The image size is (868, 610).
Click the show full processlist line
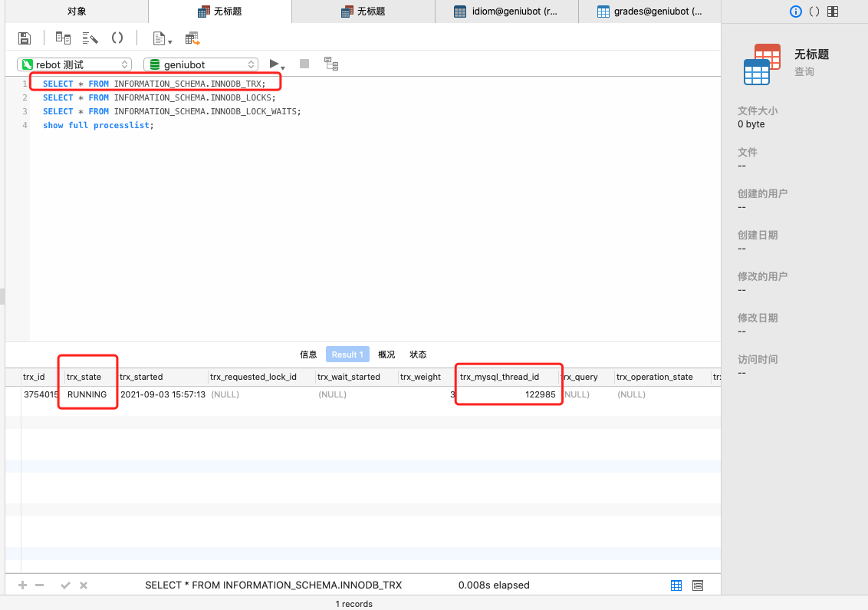(98, 125)
